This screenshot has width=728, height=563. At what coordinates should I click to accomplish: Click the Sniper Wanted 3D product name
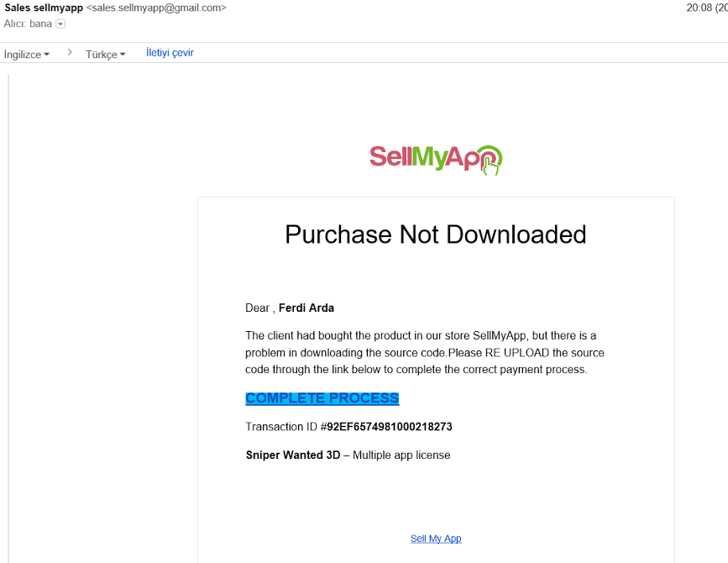click(x=293, y=455)
